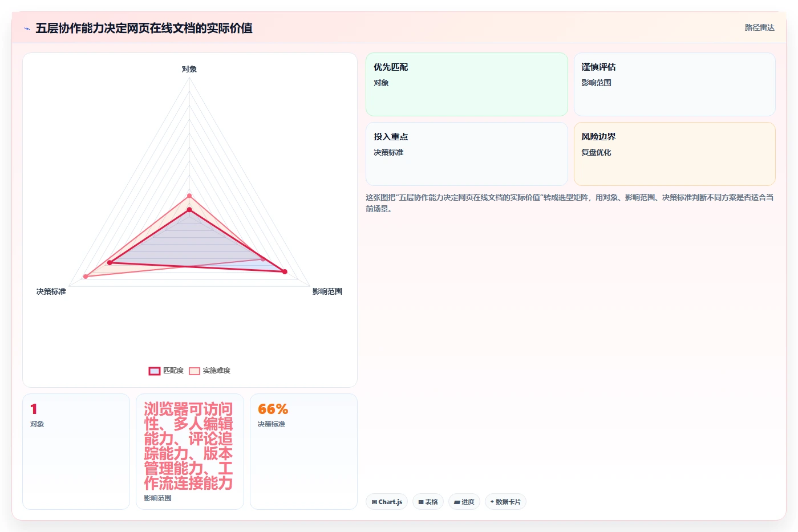Click the dark red point on the 决策标准 axis
798x532 pixels.
tap(110, 263)
